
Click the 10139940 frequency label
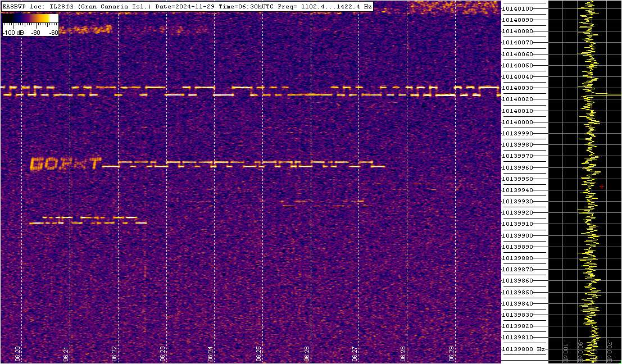(x=517, y=190)
